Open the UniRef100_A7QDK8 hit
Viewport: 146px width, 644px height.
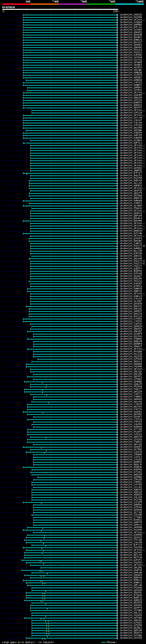tap(131, 22)
